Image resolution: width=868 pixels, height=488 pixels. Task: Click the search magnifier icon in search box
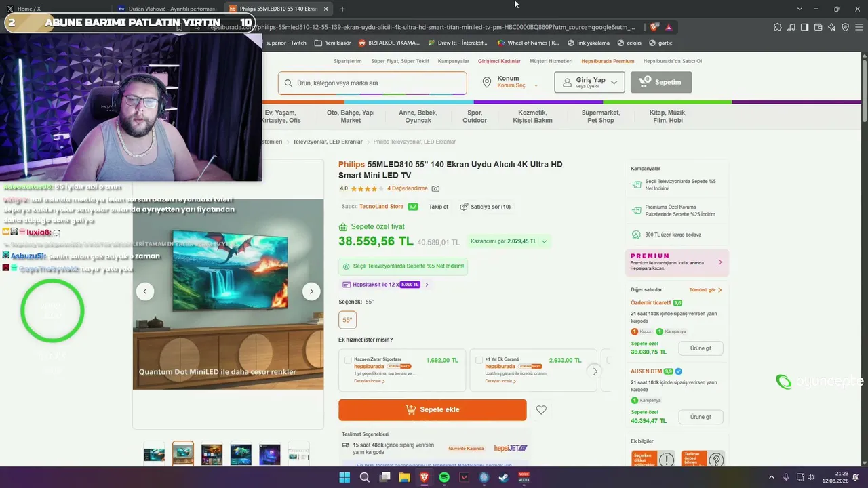click(288, 83)
